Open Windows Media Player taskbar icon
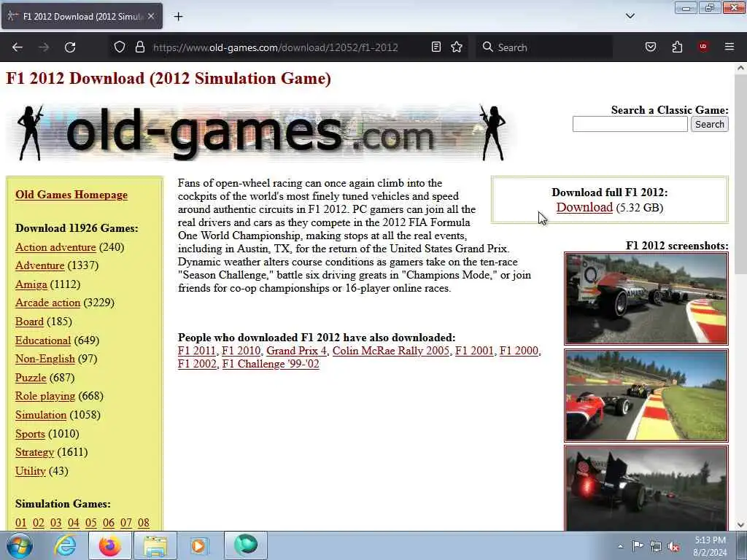This screenshot has width=747, height=560. coord(199,545)
